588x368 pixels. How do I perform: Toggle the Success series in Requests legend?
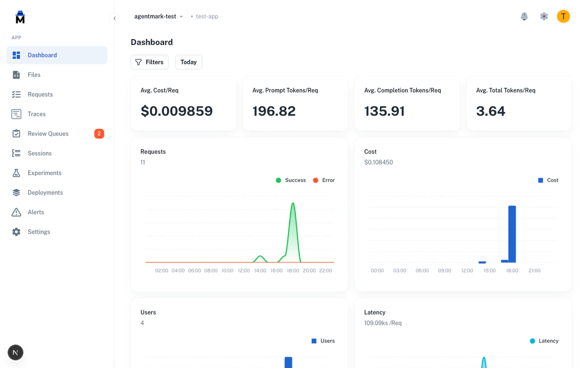tap(291, 180)
